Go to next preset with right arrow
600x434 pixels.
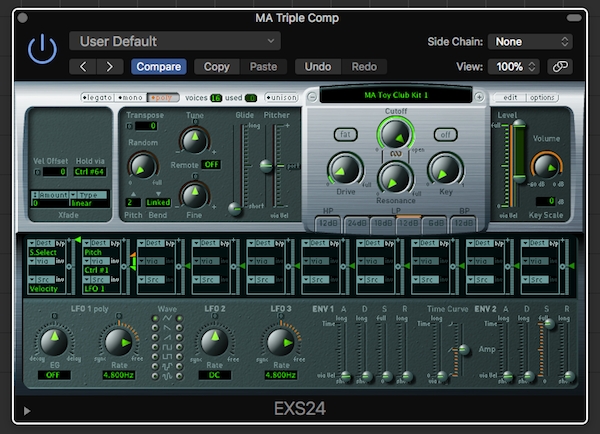tap(110, 67)
